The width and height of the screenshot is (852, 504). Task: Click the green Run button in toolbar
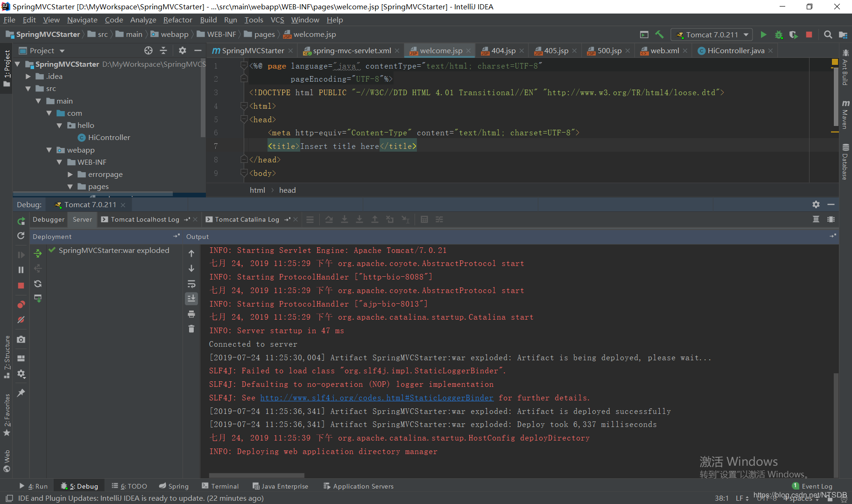763,35
